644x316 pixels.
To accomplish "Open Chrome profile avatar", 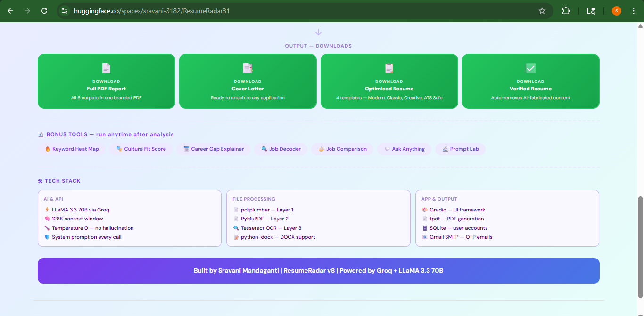I will pos(617,10).
